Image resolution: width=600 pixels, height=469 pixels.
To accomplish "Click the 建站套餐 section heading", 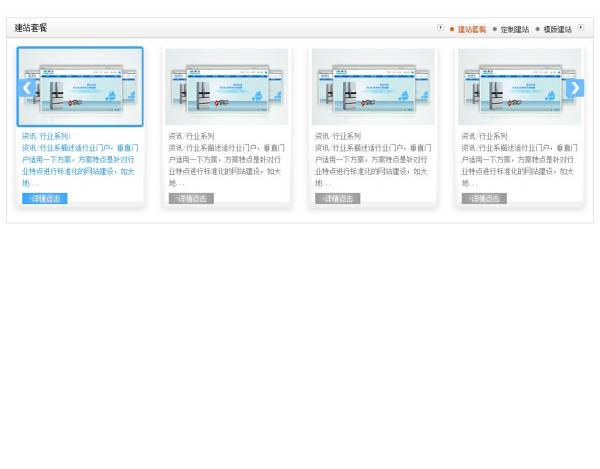I will pyautogui.click(x=31, y=28).
